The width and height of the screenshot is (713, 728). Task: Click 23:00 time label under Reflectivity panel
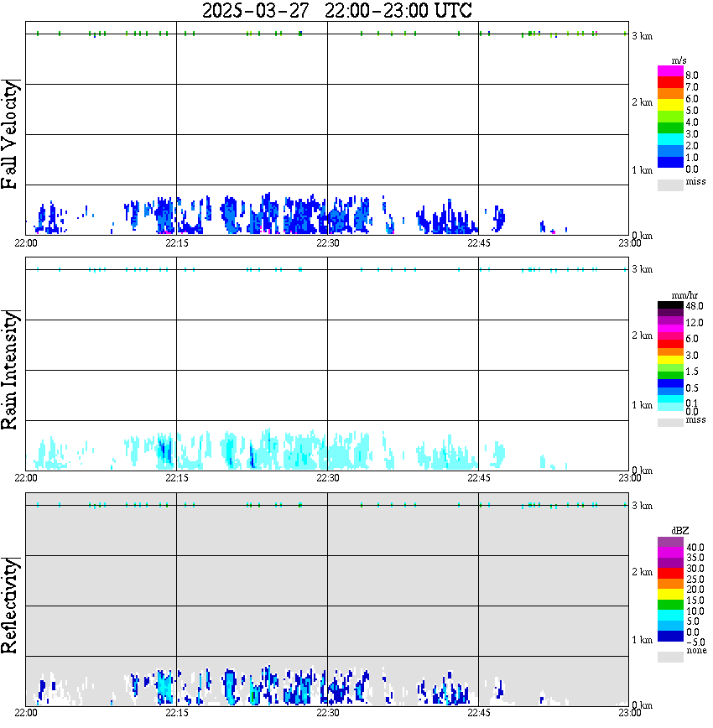[x=630, y=713]
